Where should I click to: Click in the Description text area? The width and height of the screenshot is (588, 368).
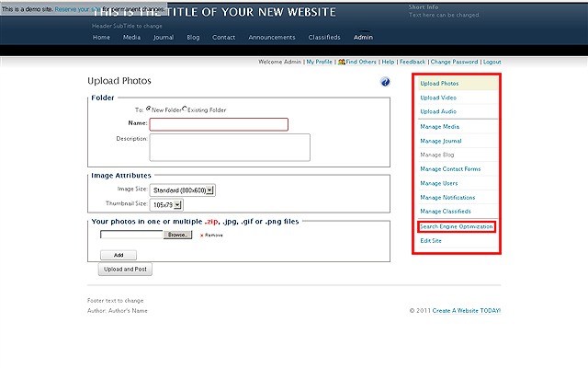tap(230, 147)
